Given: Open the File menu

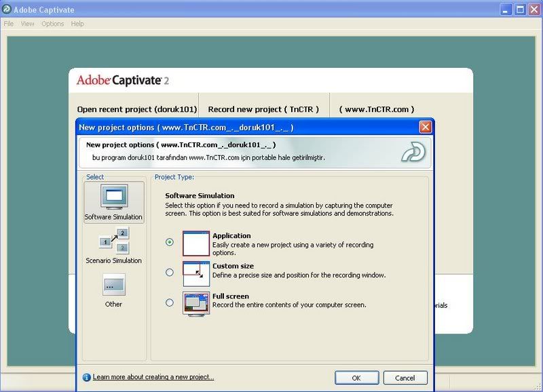Looking at the screenshot, I should coord(9,24).
